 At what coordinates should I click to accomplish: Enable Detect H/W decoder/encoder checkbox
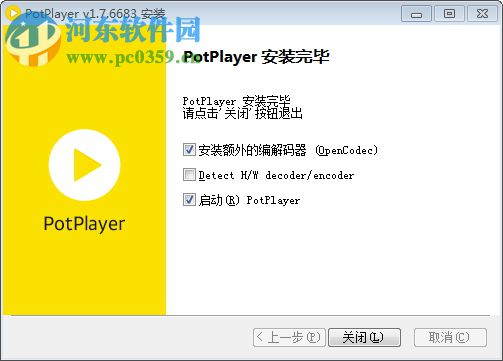point(189,175)
